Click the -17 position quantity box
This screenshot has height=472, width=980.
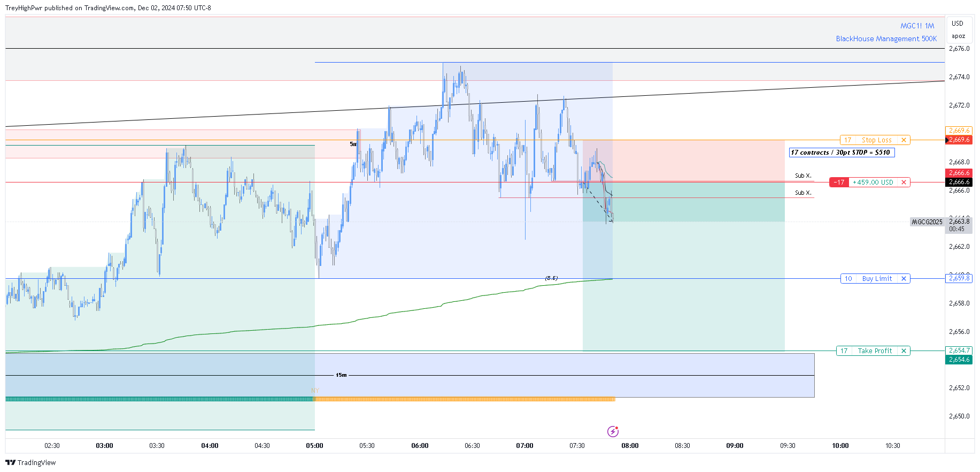(839, 182)
